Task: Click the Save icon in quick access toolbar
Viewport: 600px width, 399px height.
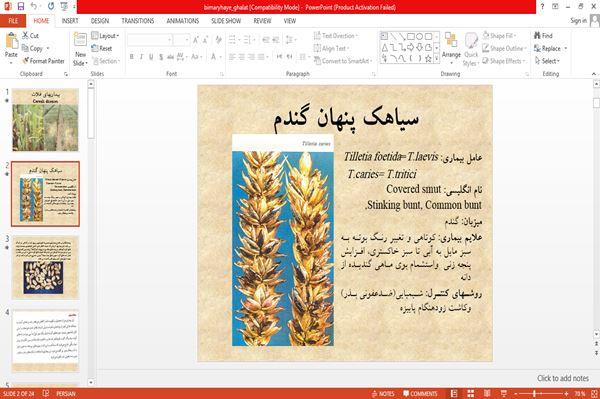Action: pos(21,6)
